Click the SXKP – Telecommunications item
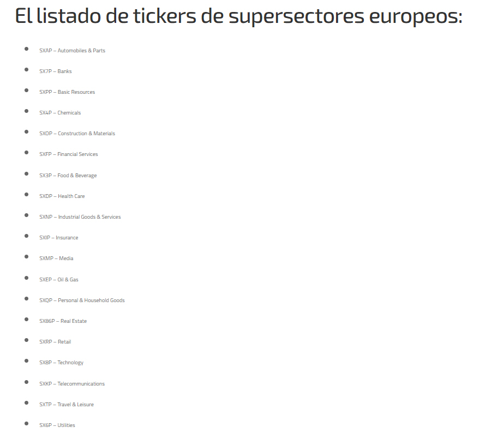 72,384
